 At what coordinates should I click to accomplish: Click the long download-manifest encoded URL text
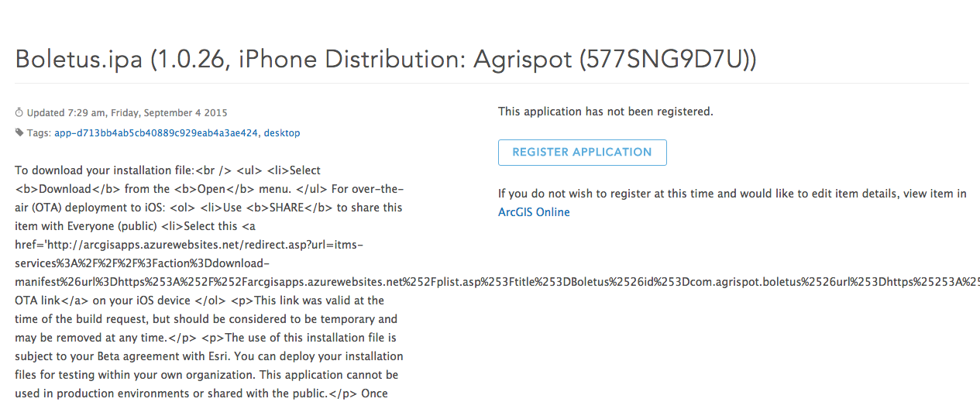pyautogui.click(x=497, y=282)
